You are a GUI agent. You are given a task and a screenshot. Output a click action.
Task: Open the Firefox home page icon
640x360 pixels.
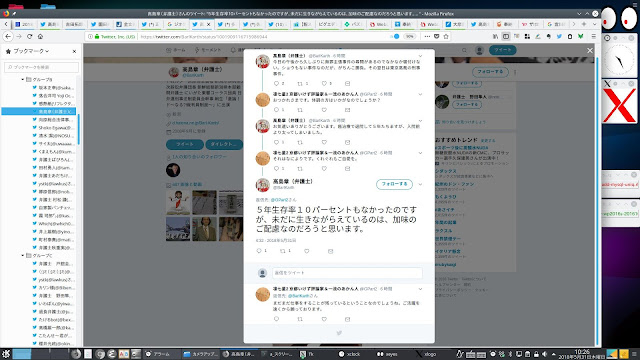40,36
